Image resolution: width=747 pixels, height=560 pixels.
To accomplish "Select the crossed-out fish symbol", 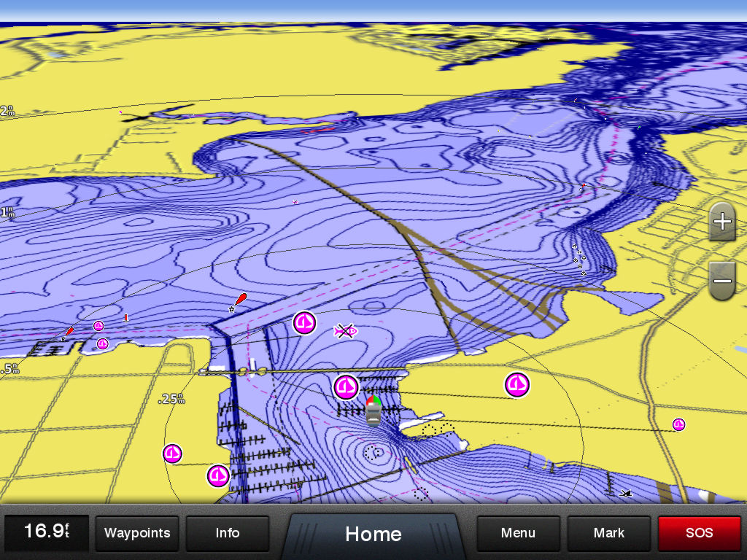I will [x=345, y=330].
